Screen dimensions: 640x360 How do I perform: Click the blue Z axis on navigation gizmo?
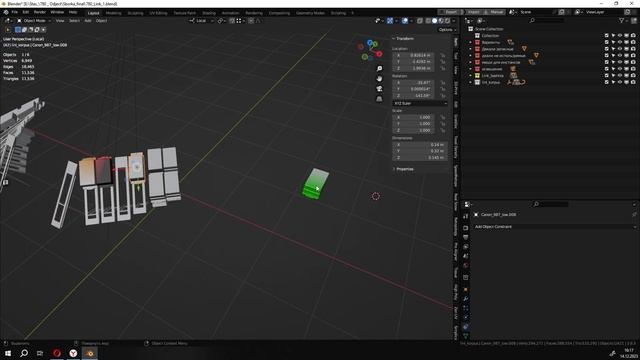coord(369,42)
